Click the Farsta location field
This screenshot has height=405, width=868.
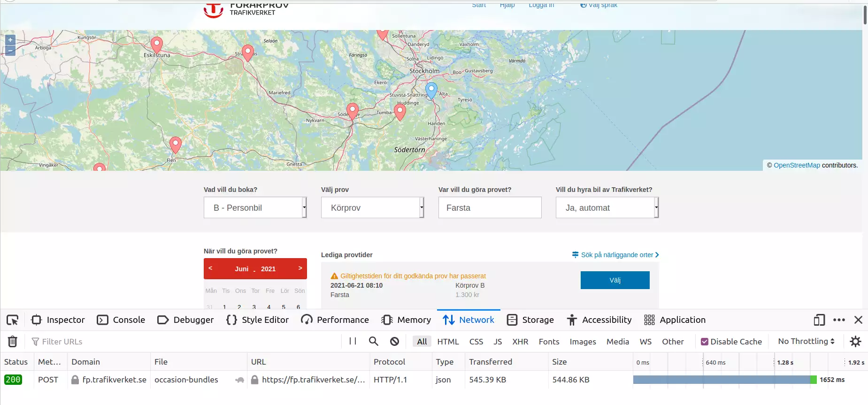pyautogui.click(x=490, y=207)
